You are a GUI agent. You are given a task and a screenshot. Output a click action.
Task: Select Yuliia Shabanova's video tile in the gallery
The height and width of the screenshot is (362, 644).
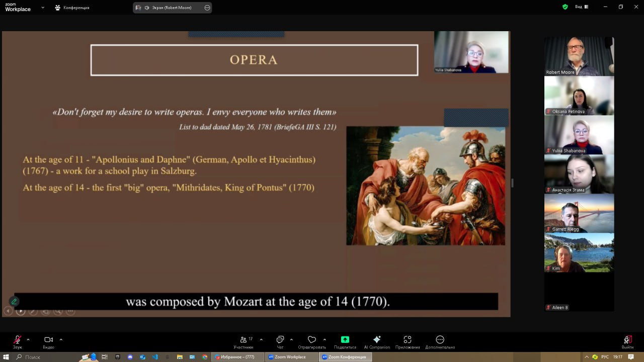coord(579,135)
